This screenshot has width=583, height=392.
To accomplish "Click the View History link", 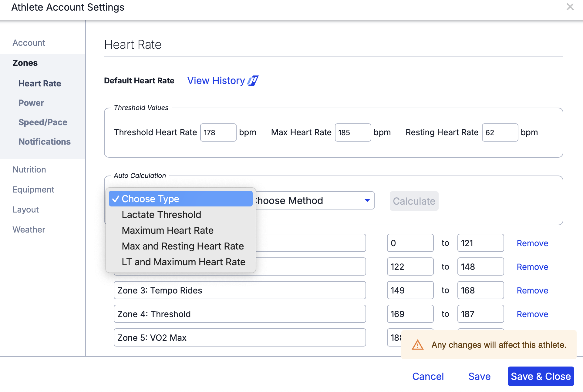I will click(x=216, y=81).
